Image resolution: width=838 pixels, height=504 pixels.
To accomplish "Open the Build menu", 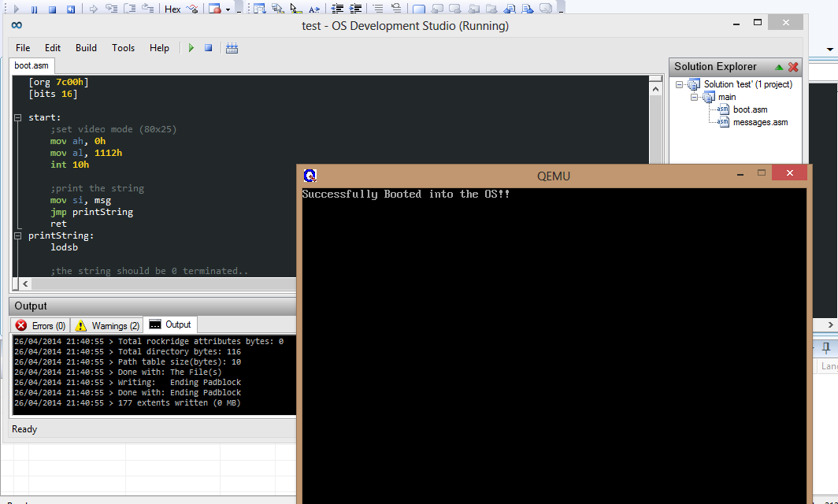I will 86,48.
